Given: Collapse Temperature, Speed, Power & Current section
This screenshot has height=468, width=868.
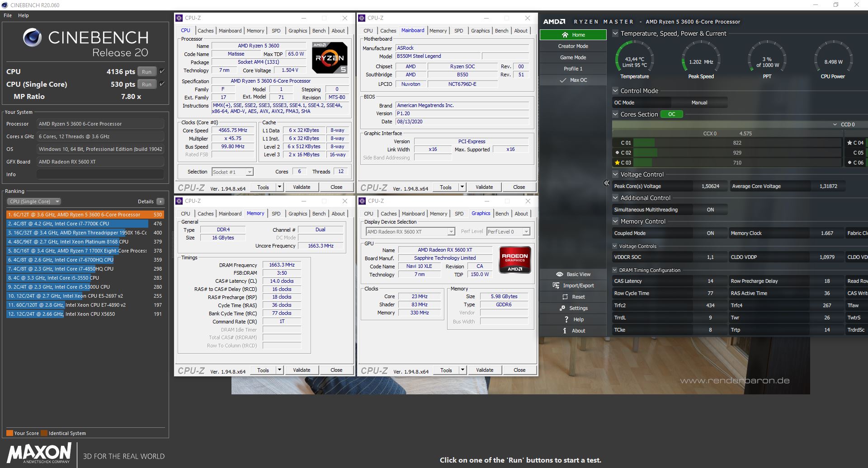Looking at the screenshot, I should pos(615,33).
